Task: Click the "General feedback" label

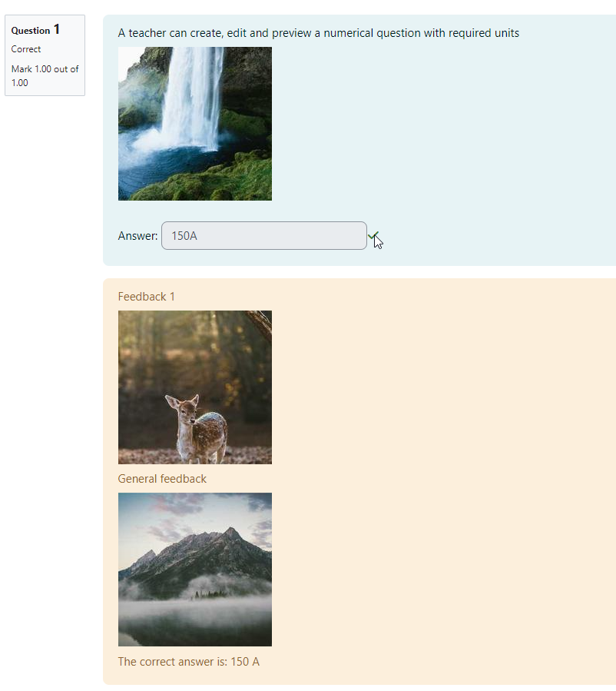Action: pos(162,479)
